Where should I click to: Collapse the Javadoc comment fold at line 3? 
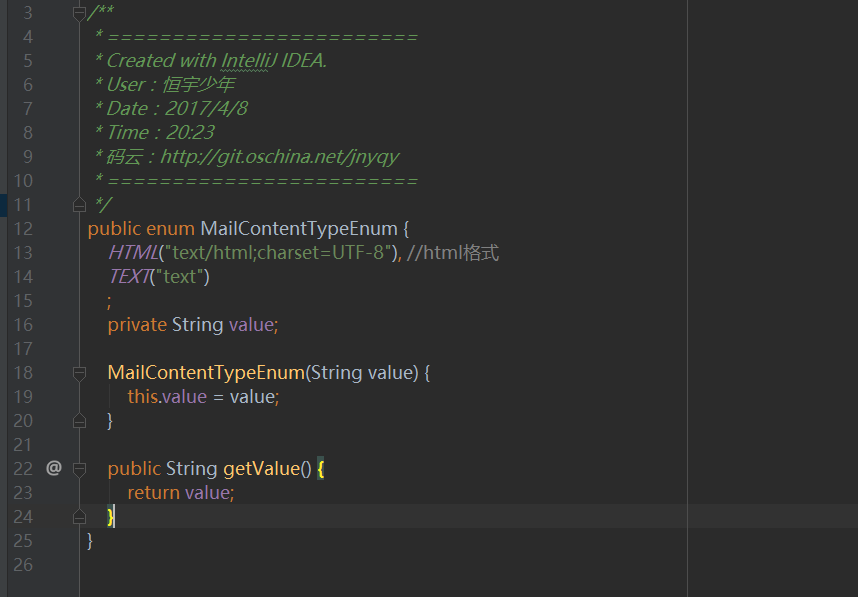79,13
